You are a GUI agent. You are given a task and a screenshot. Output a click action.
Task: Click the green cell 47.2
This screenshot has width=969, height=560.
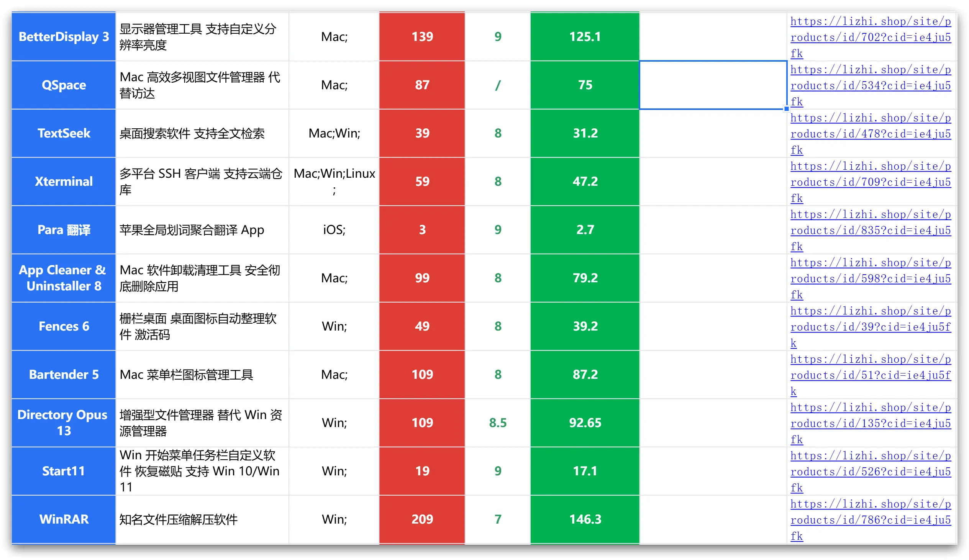pos(585,182)
